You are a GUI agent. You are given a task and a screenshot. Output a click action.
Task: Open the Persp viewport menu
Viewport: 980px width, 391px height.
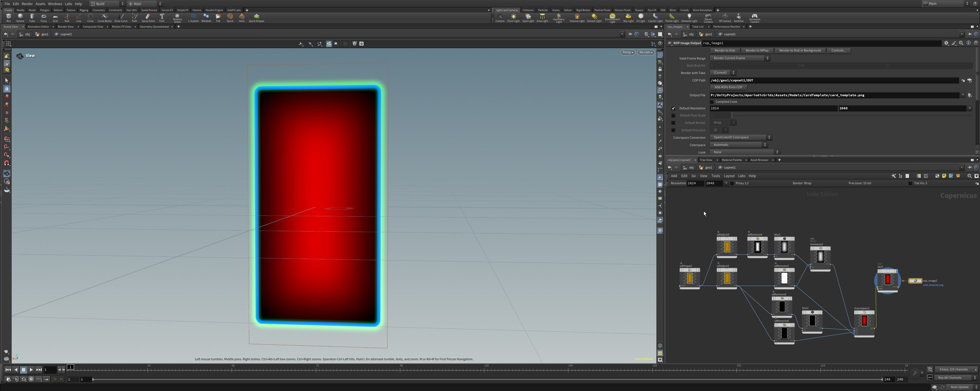click(627, 52)
